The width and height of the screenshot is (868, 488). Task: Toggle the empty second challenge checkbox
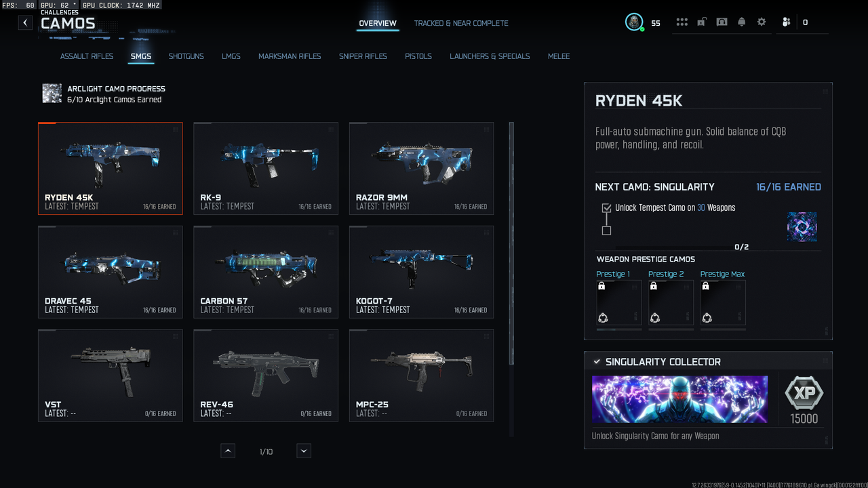606,230
